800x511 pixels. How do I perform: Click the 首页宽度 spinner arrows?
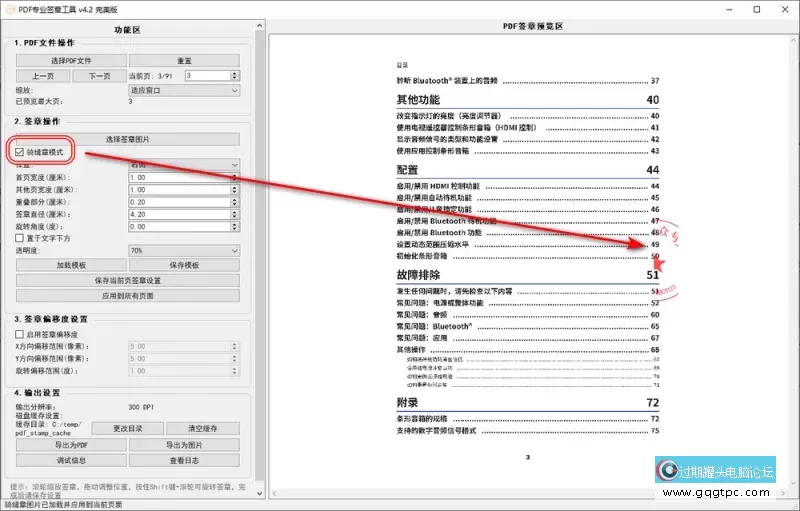pyautogui.click(x=235, y=177)
